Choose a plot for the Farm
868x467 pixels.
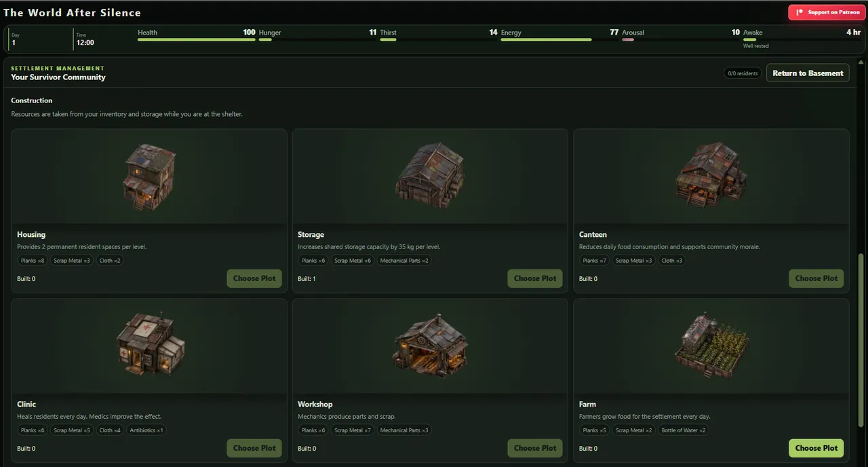click(816, 448)
